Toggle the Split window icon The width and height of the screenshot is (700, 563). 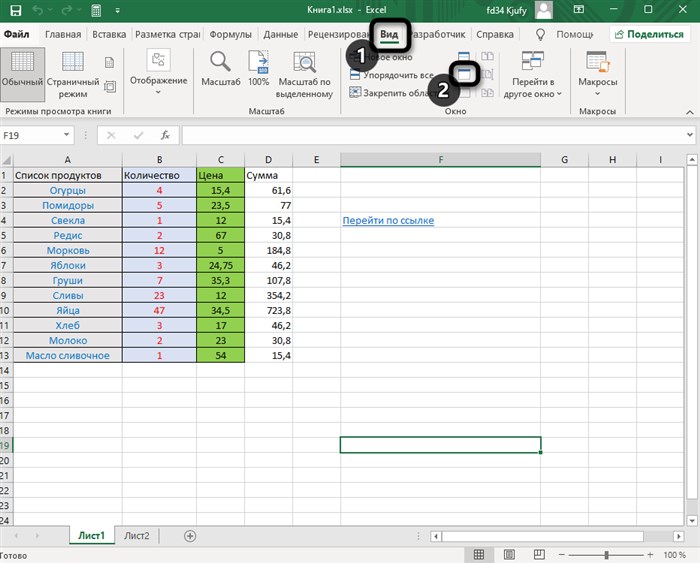coord(464,56)
